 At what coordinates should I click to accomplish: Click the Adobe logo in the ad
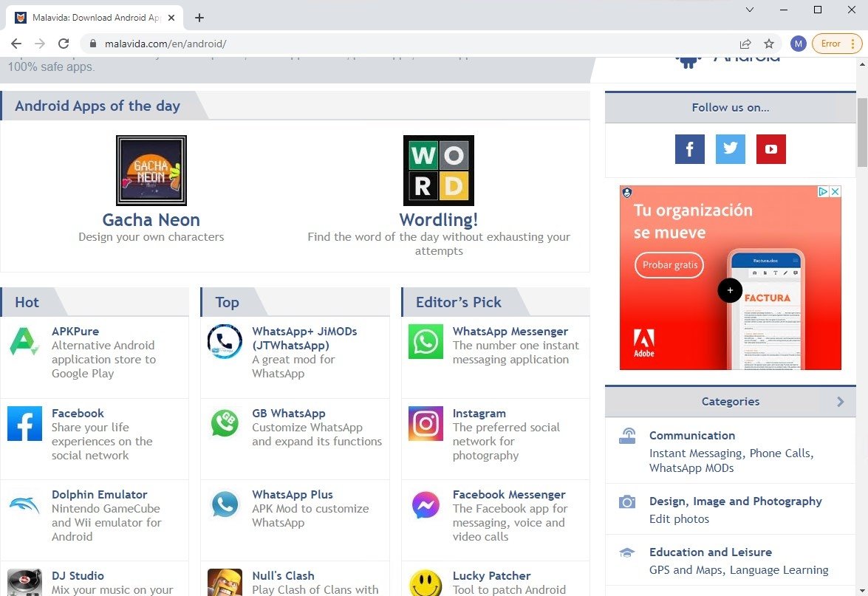644,343
